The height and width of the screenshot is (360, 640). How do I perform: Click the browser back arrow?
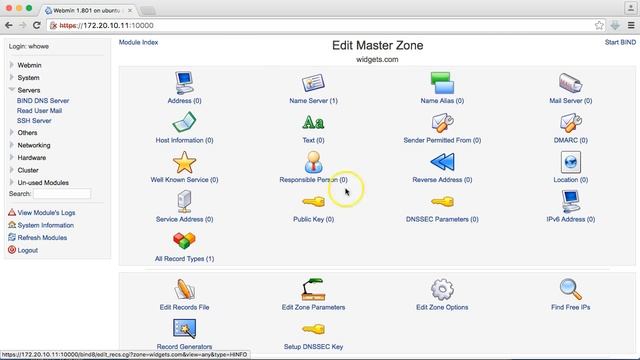[9, 25]
